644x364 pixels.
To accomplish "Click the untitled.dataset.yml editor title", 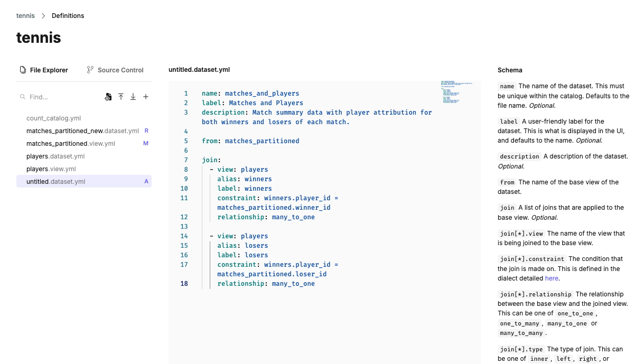I will pyautogui.click(x=199, y=70).
